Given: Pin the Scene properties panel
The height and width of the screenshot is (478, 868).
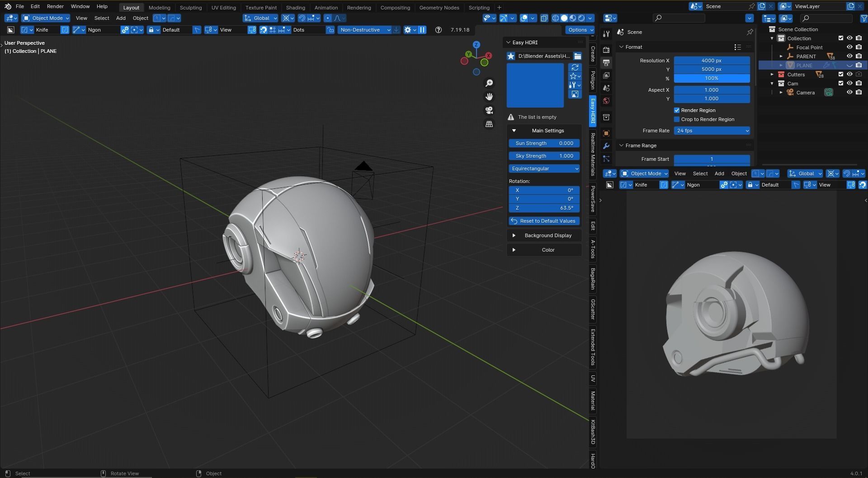Looking at the screenshot, I should tap(750, 32).
